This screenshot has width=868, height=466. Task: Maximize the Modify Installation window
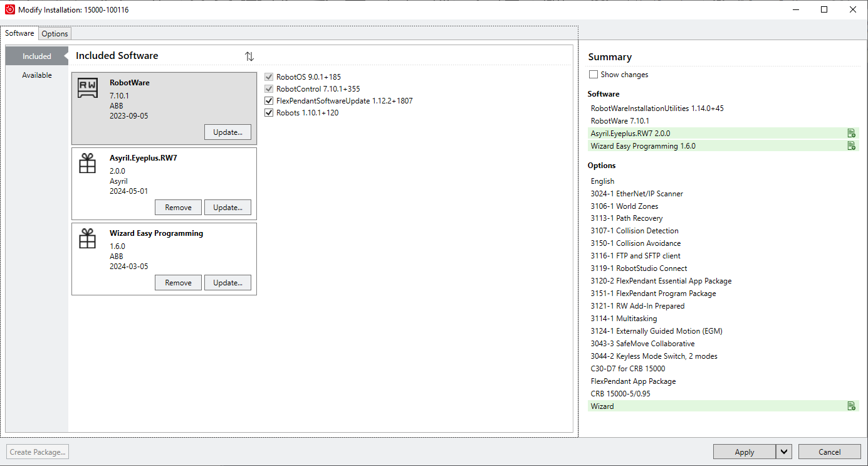pos(824,9)
